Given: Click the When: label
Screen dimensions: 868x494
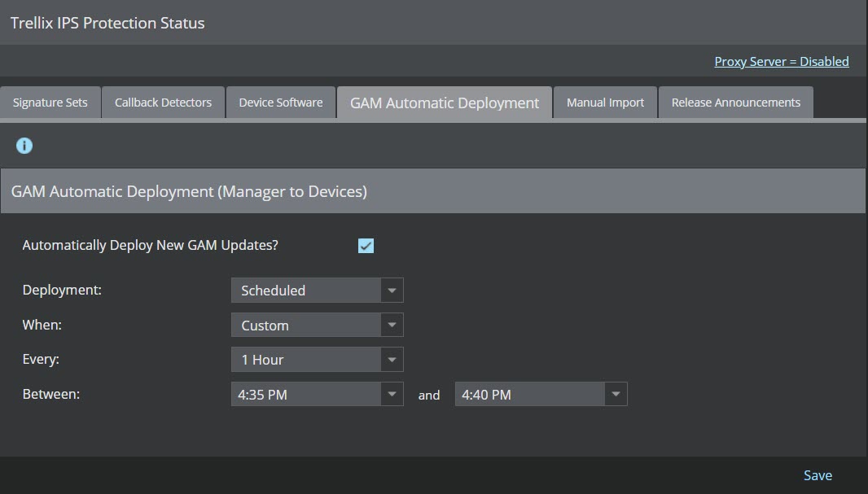Looking at the screenshot, I should (x=42, y=325).
